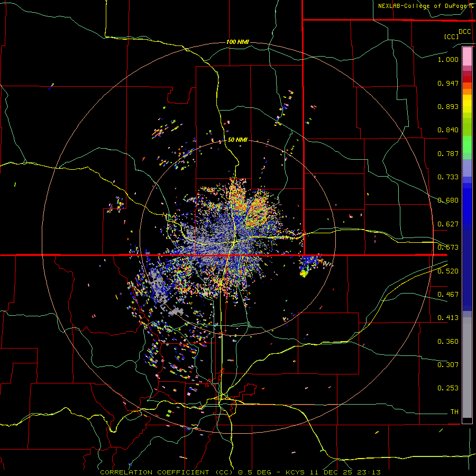The width and height of the screenshot is (476, 476).
Task: Click the bright green color bar segment
Action: (467, 144)
